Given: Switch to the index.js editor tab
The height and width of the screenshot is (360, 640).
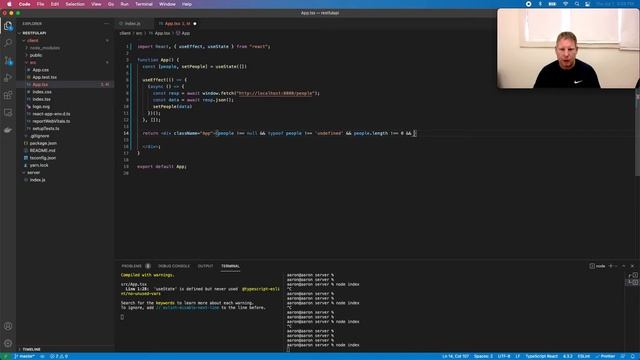Looking at the screenshot, I should pos(133,24).
